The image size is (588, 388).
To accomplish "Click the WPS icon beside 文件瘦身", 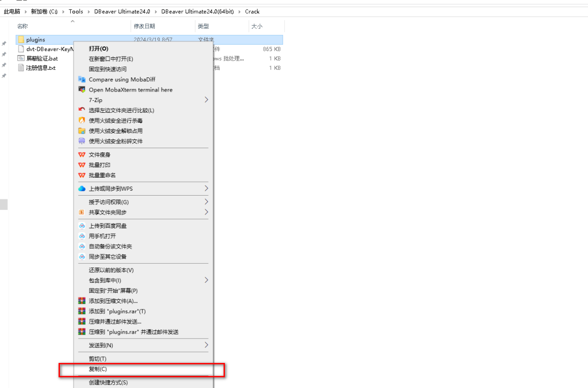I will 82,155.
